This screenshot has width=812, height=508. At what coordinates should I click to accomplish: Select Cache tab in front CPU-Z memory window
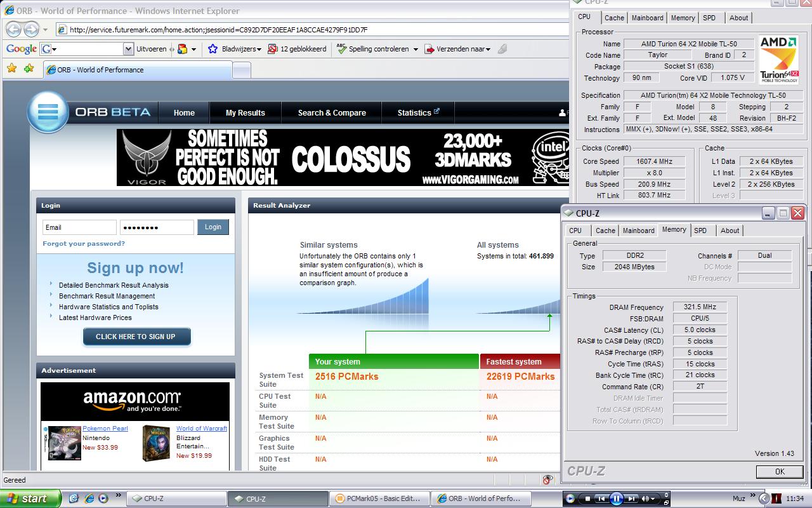click(x=605, y=231)
